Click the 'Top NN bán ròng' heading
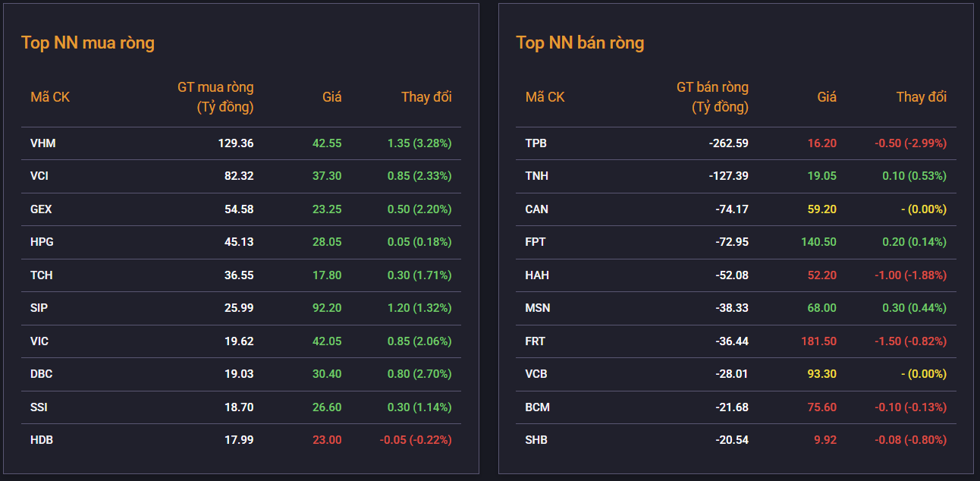Image resolution: width=980 pixels, height=481 pixels. pos(580,42)
